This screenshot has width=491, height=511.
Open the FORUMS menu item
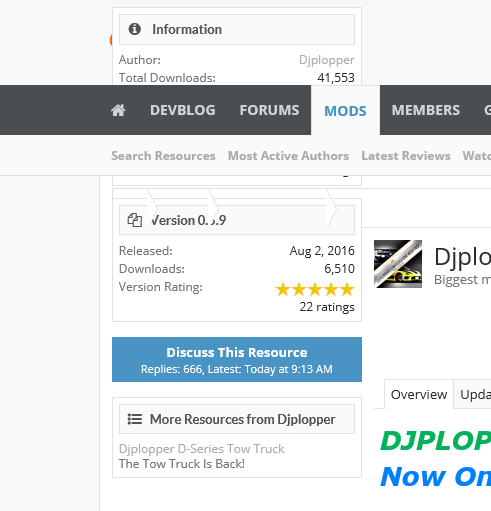click(x=269, y=110)
